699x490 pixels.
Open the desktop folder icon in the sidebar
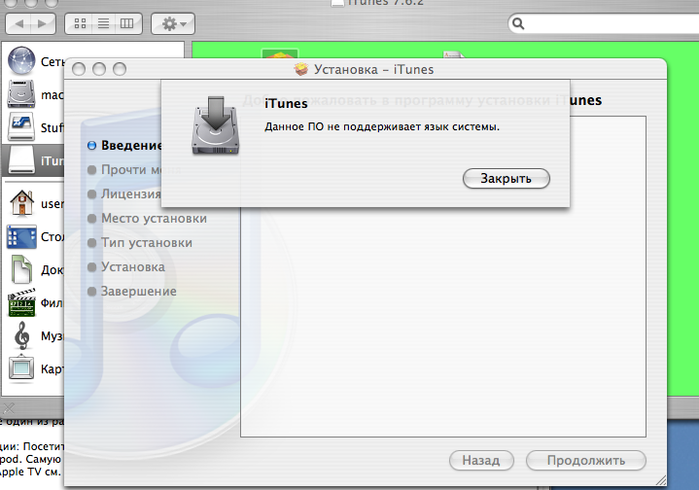[21, 237]
